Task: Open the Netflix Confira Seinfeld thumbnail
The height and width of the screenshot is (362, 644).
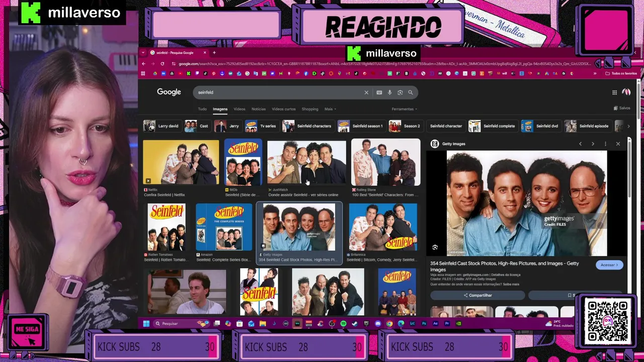Action: (181, 162)
